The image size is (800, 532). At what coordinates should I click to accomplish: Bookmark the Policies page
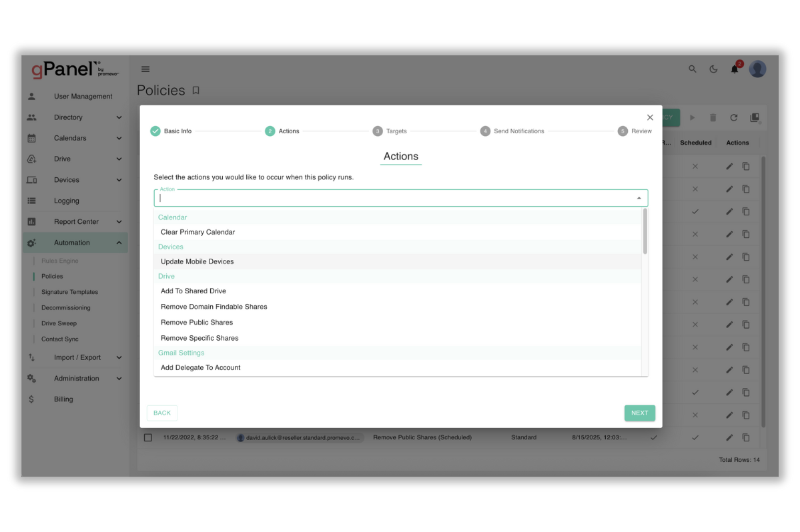(196, 90)
